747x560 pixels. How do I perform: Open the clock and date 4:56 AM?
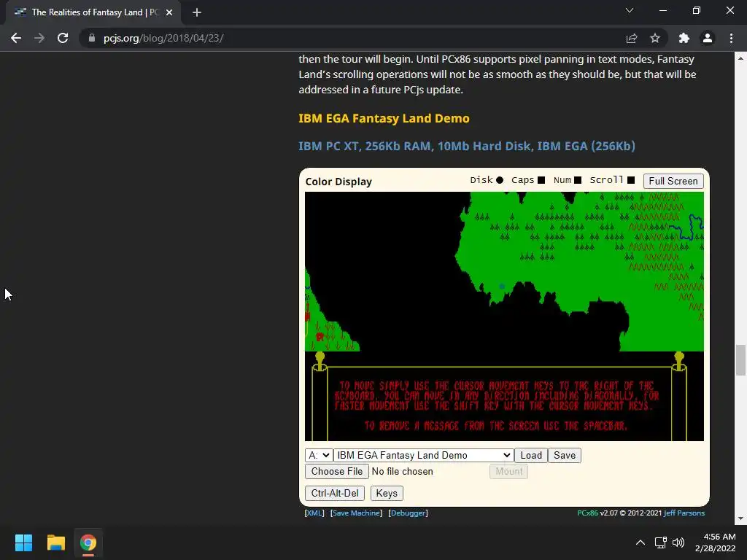point(715,542)
